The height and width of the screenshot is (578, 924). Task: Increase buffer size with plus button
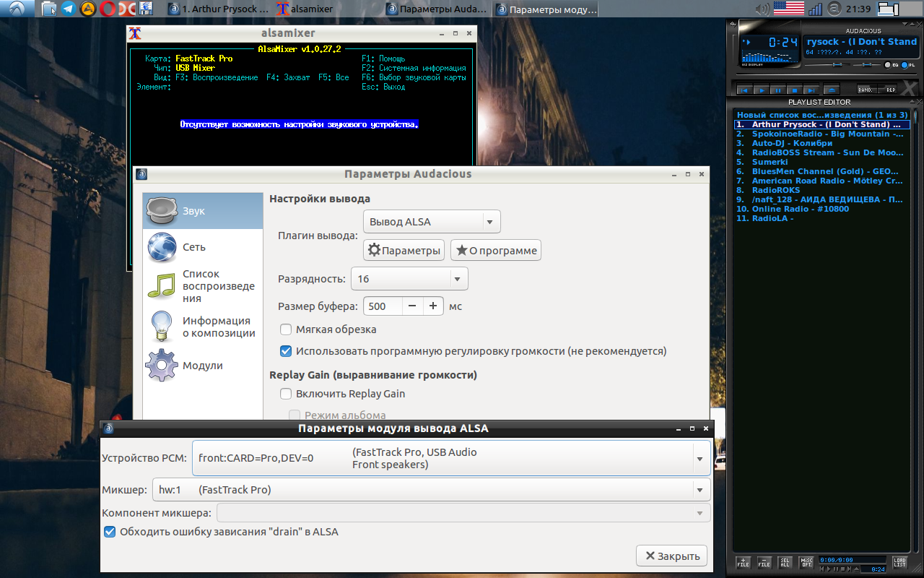coord(433,306)
